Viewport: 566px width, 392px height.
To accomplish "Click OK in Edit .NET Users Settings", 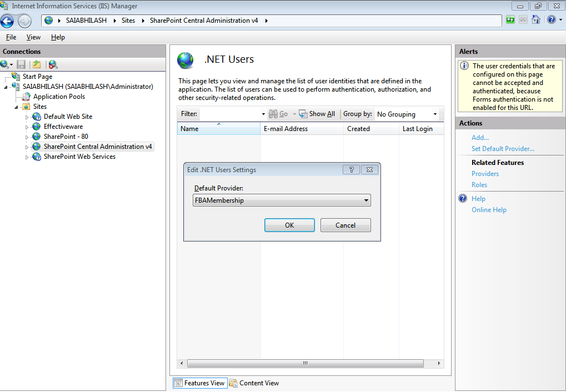I will click(289, 225).
